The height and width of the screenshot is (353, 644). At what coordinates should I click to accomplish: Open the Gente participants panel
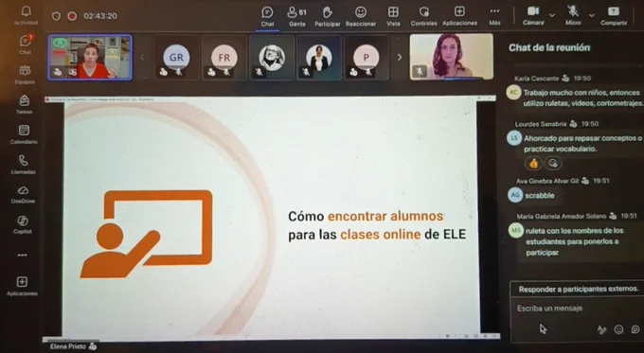point(297,16)
